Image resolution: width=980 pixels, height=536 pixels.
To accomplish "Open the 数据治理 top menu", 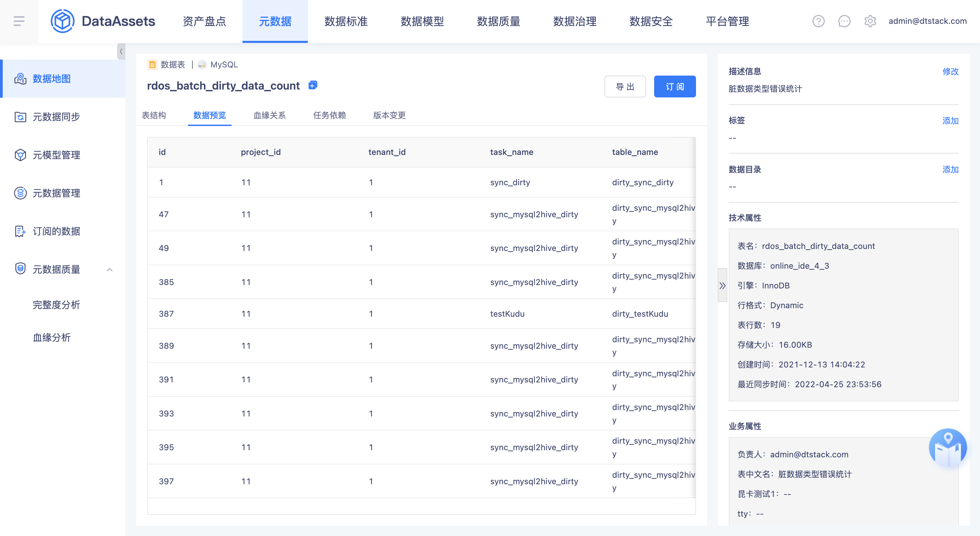I will click(x=575, y=21).
